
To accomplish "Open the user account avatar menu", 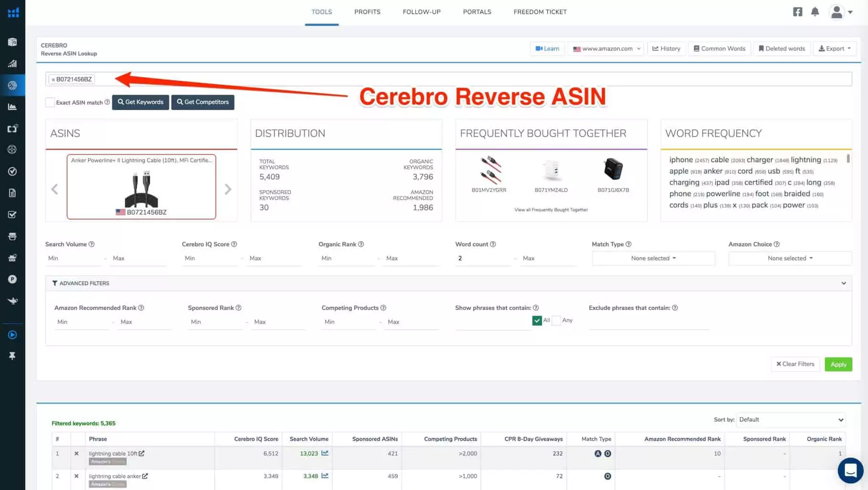I will (x=841, y=12).
